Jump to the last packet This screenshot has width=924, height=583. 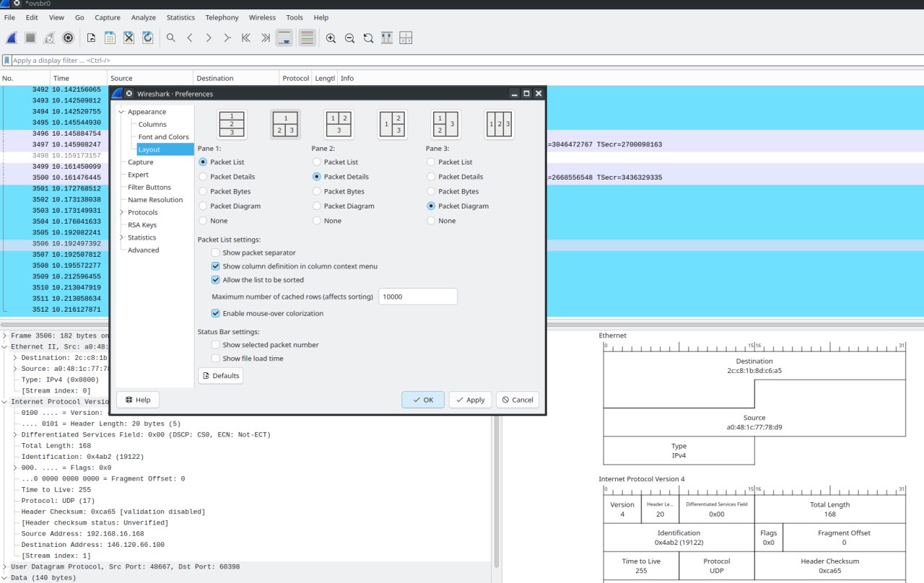(x=265, y=38)
